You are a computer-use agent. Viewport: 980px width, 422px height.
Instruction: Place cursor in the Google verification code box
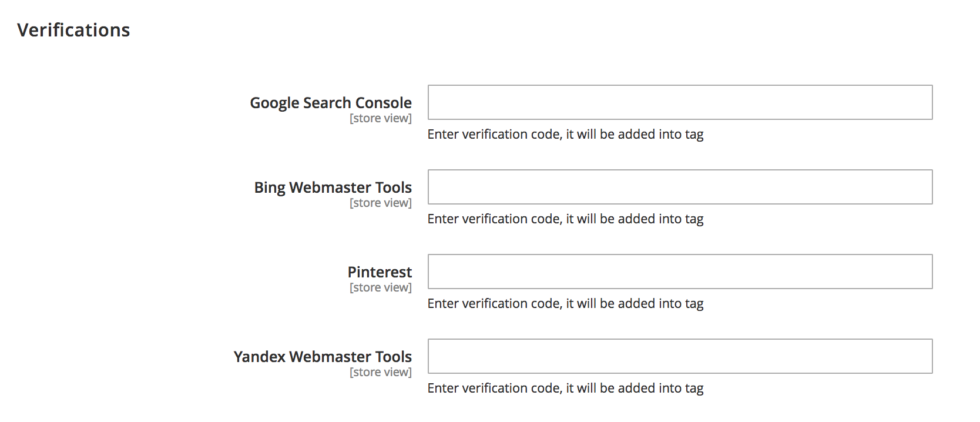coord(680,102)
